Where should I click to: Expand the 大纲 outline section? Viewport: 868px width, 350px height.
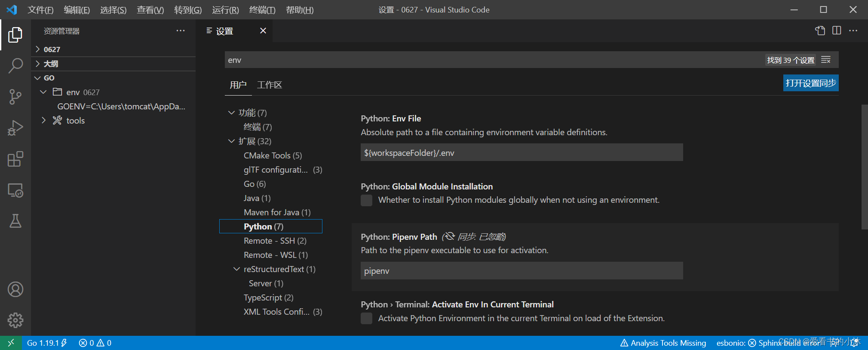[113, 64]
